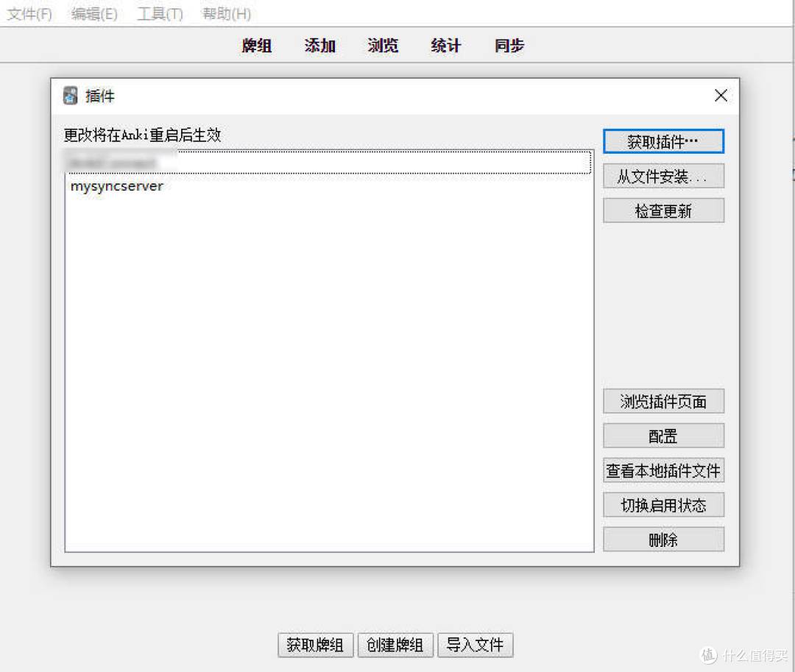This screenshot has height=672, width=795.
Task: Create a new deck via 创建牌组
Action: coord(395,645)
